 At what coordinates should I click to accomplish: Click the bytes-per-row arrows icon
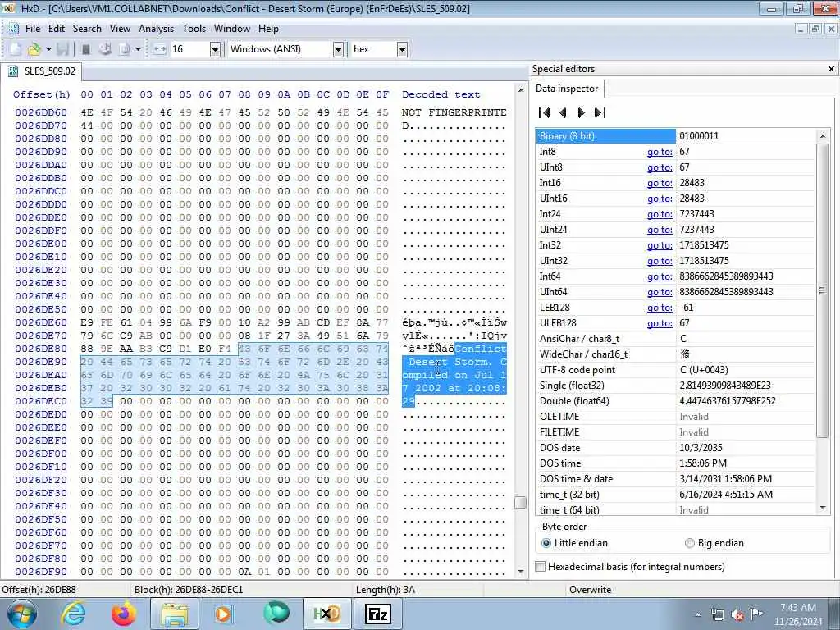160,49
